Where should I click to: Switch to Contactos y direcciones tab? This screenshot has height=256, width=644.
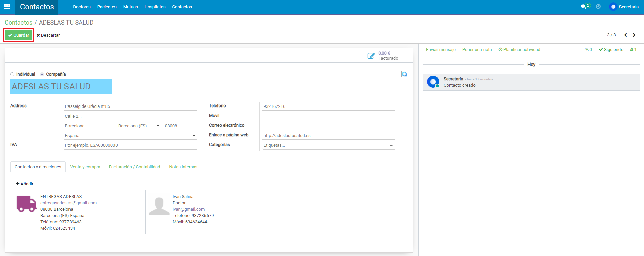point(38,167)
